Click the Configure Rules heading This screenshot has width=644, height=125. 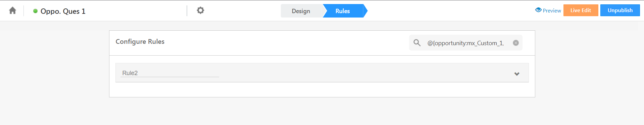point(140,41)
